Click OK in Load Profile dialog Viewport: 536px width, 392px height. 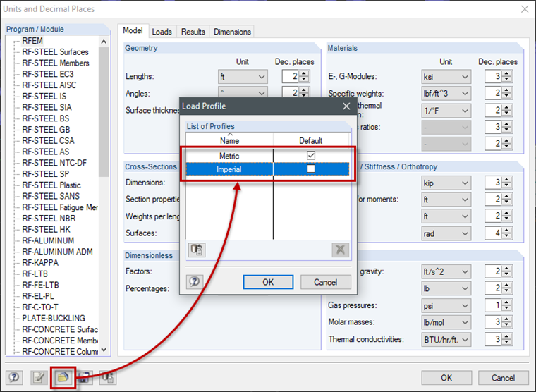pyautogui.click(x=268, y=282)
